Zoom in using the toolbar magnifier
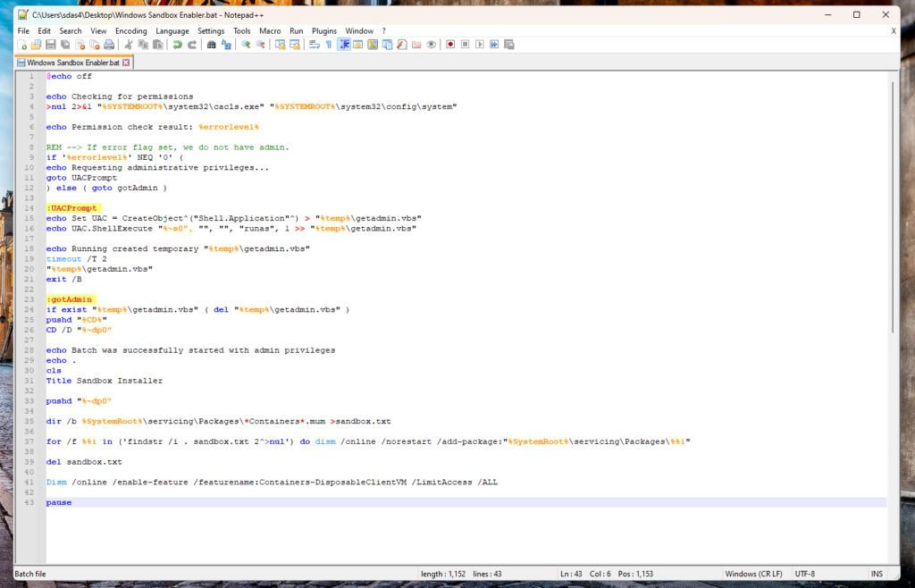 (x=247, y=45)
